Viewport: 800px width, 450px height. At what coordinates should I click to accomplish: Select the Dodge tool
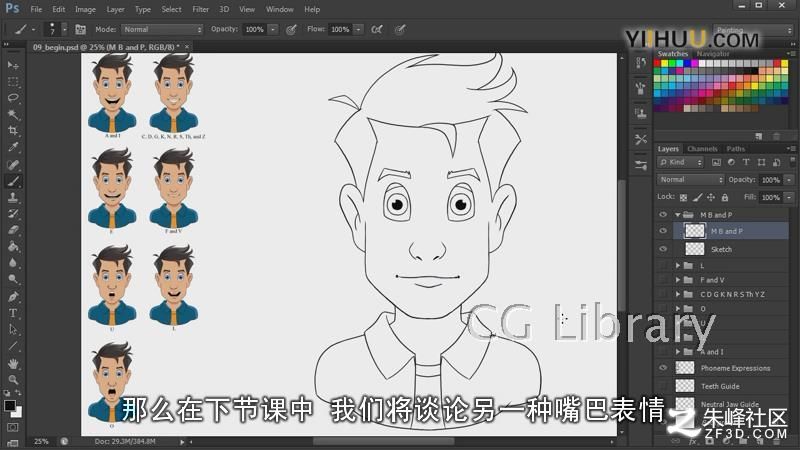(13, 279)
